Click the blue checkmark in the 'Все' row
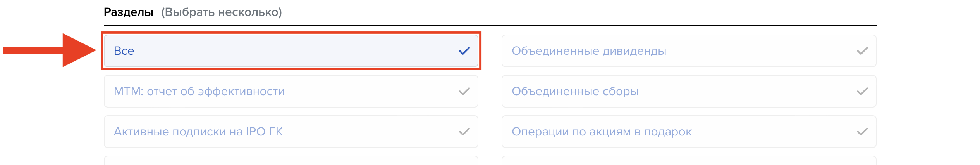Viewport: 980px width, 165px height. click(x=464, y=51)
